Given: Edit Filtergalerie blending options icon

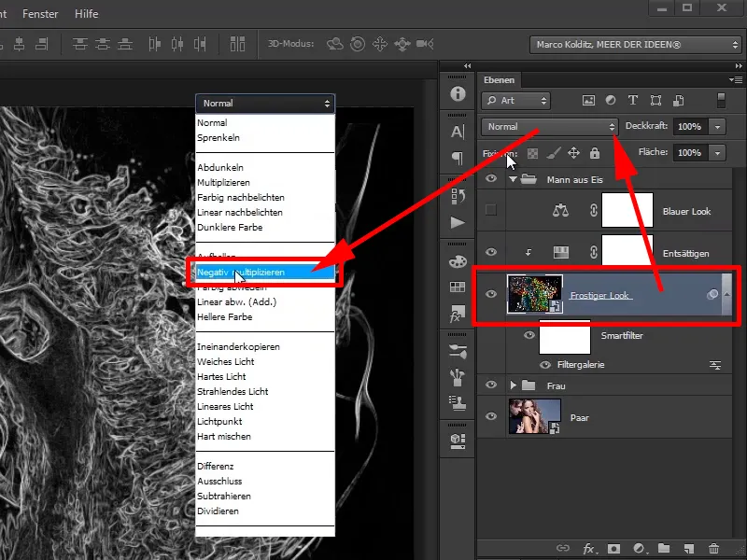Looking at the screenshot, I should (x=715, y=365).
